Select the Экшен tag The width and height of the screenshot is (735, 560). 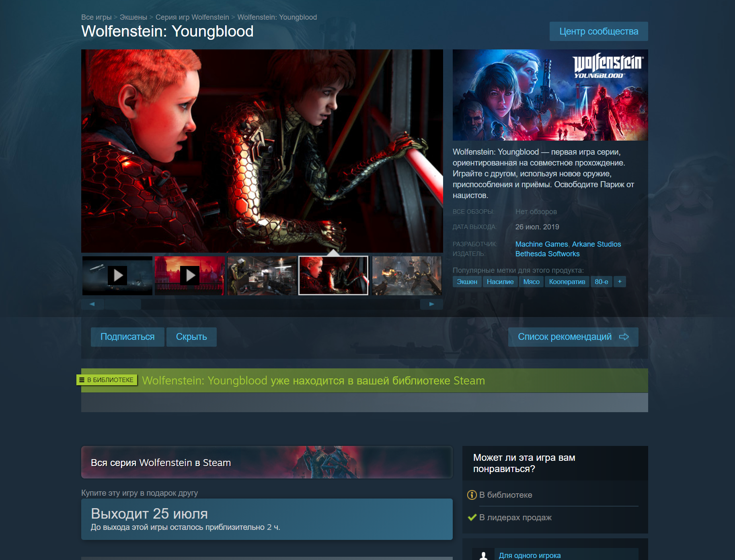[x=467, y=282]
